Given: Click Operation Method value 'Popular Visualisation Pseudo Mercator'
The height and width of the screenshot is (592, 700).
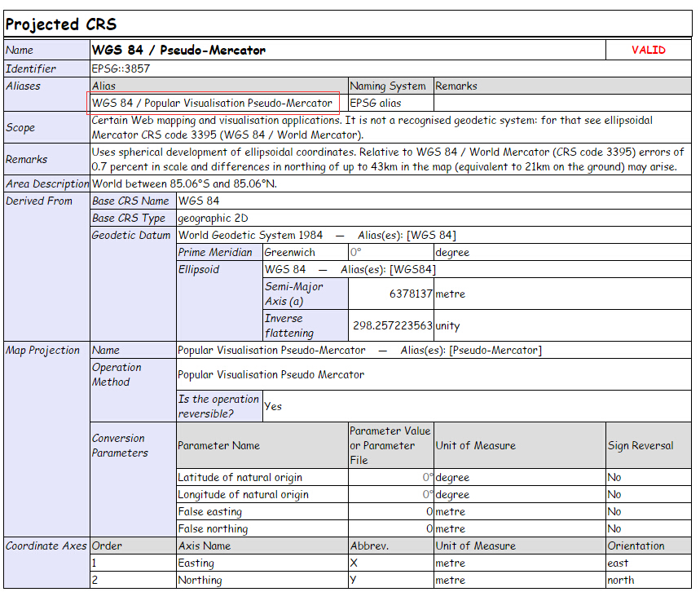Looking at the screenshot, I should pos(271,374).
